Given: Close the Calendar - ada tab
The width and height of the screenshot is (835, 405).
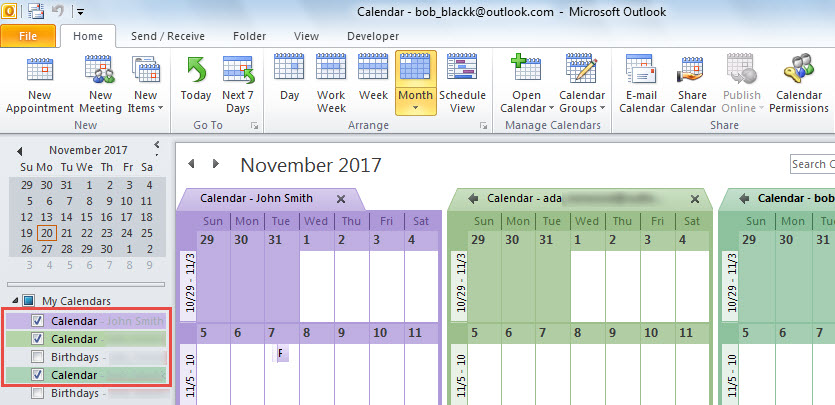Looking at the screenshot, I should coord(694,199).
